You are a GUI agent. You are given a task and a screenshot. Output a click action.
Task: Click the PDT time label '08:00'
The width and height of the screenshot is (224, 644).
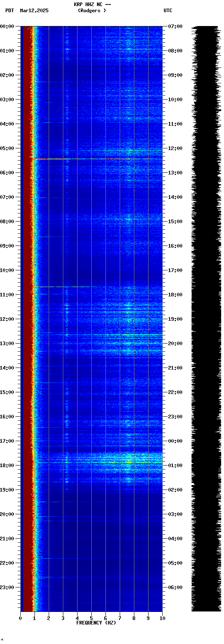click(7, 222)
